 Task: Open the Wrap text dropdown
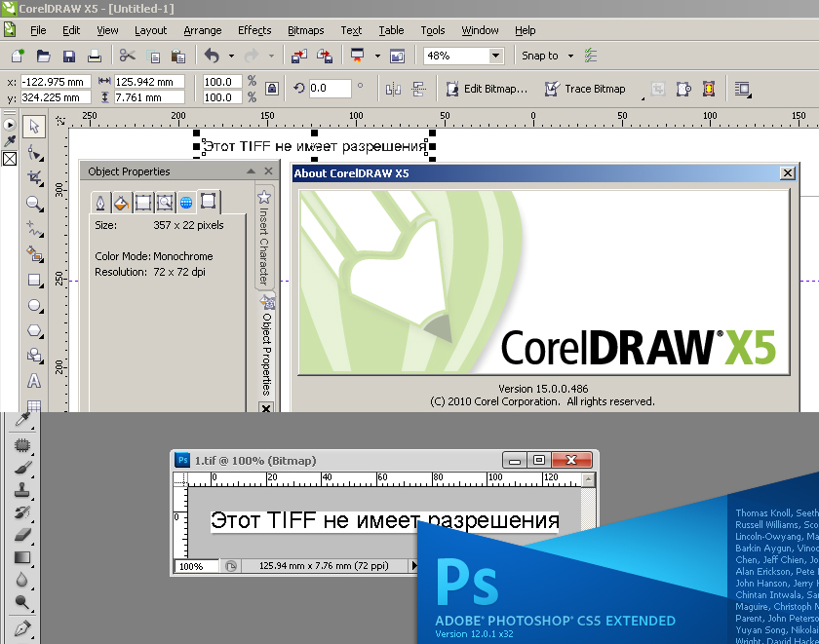[x=742, y=90]
